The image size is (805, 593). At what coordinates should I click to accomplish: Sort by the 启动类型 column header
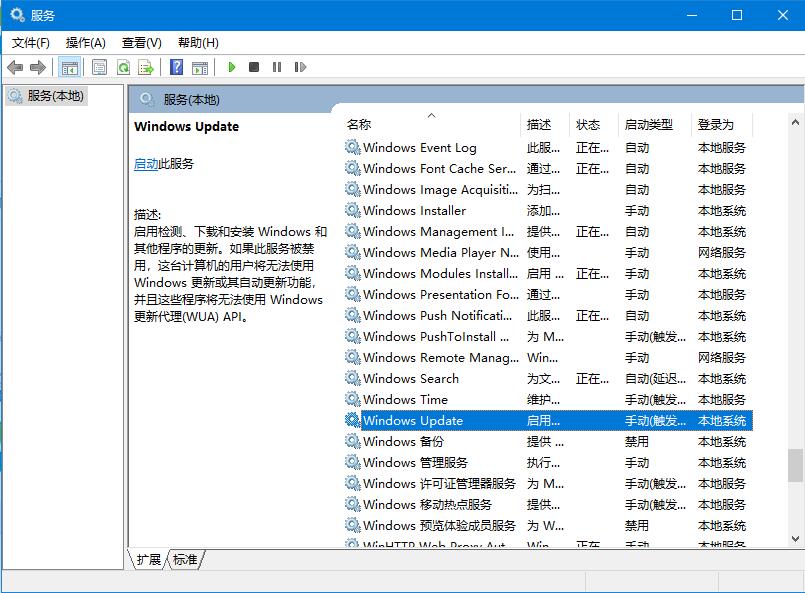(655, 124)
